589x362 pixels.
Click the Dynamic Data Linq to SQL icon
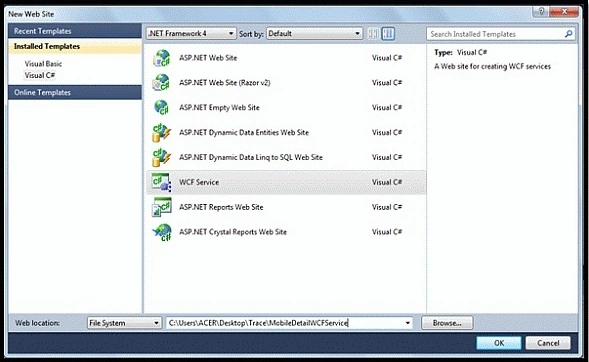point(162,157)
